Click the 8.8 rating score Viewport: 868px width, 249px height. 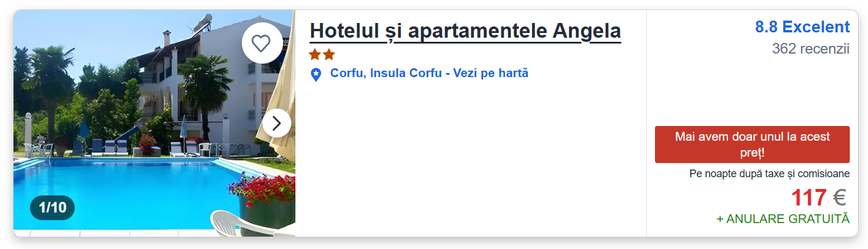[x=766, y=27]
